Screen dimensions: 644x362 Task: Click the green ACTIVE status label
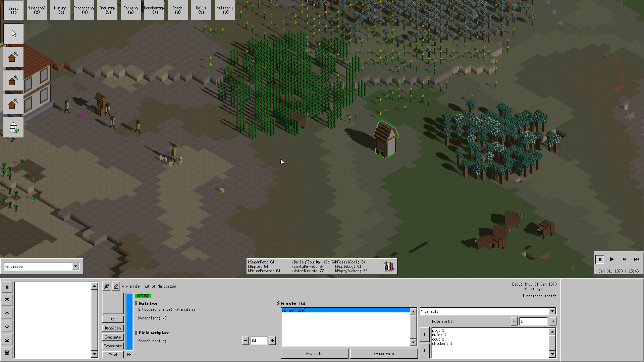click(143, 296)
